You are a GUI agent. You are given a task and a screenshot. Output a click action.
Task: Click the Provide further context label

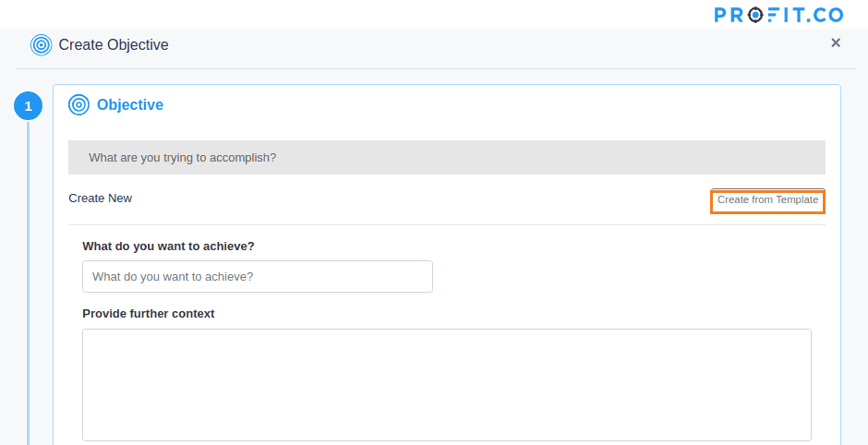coord(149,313)
